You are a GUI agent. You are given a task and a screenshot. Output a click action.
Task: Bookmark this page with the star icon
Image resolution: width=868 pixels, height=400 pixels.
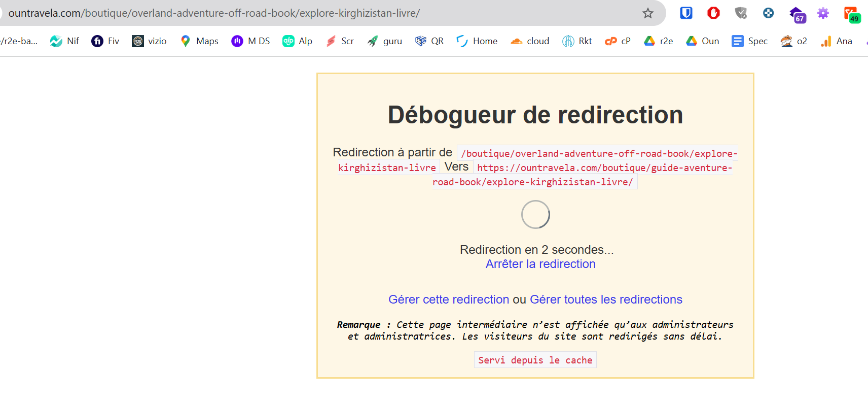coord(647,13)
